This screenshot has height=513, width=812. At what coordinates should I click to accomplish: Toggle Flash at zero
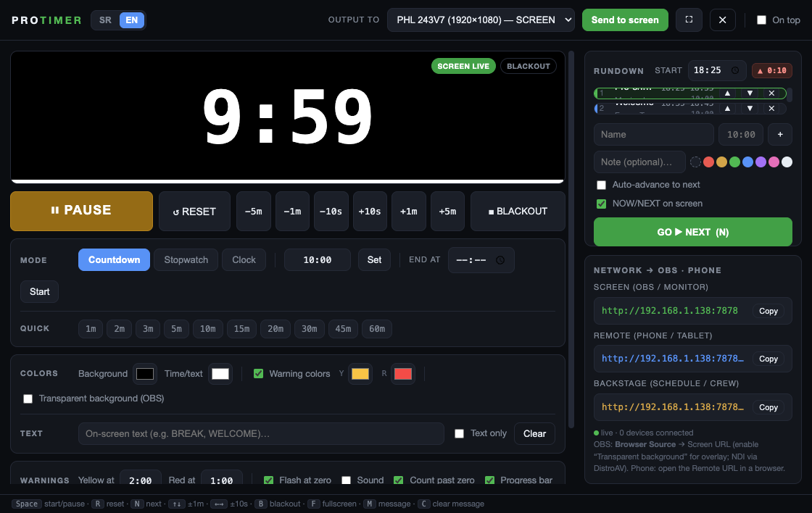268,480
